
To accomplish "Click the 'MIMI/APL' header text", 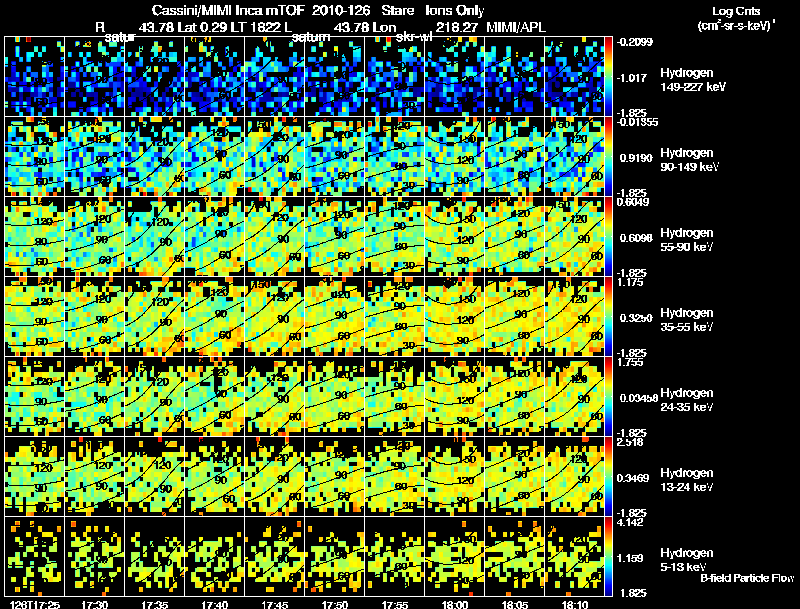I will [x=516, y=27].
